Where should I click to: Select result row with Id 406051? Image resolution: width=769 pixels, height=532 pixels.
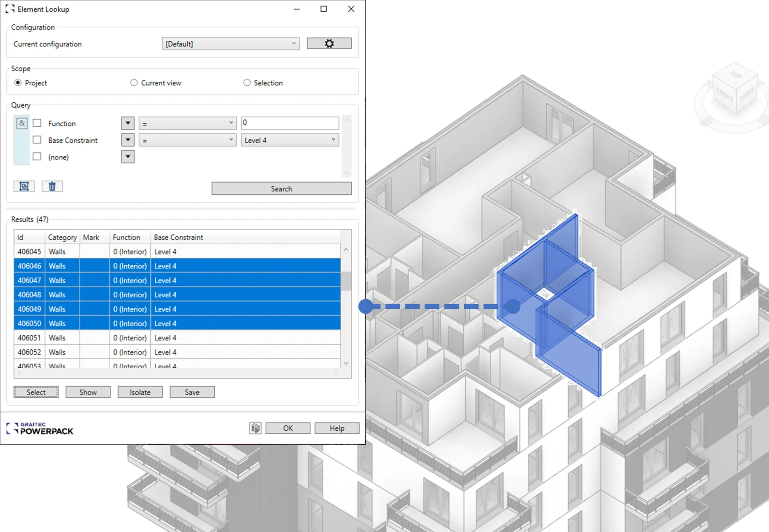coord(29,338)
